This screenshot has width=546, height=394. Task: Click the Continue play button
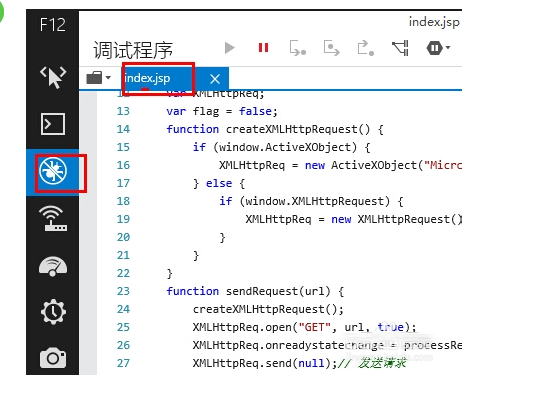[229, 48]
